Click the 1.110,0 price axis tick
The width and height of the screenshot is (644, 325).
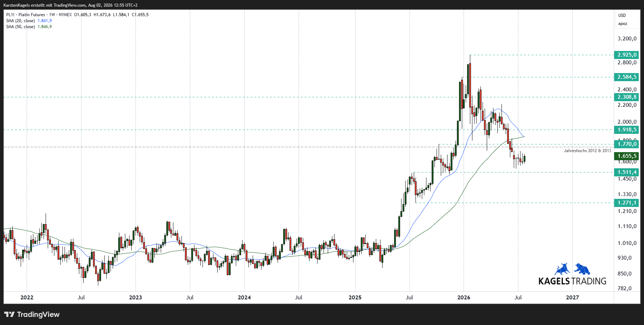point(627,226)
